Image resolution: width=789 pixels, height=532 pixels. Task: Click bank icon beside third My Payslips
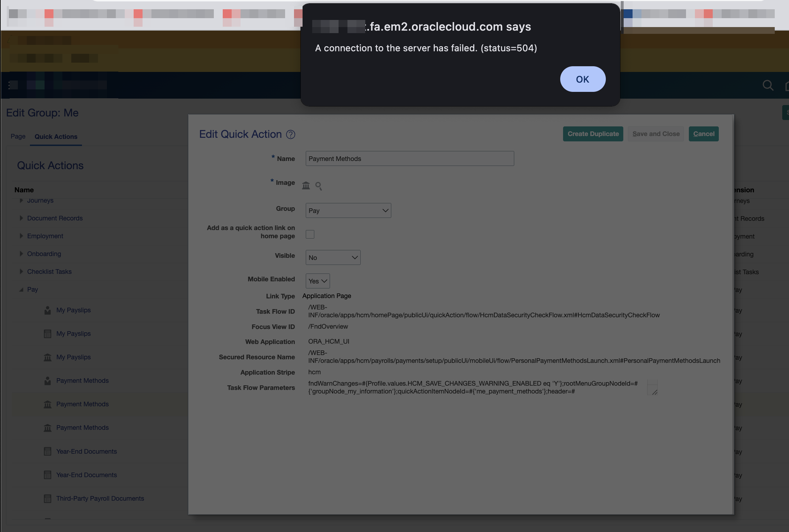tap(47, 357)
